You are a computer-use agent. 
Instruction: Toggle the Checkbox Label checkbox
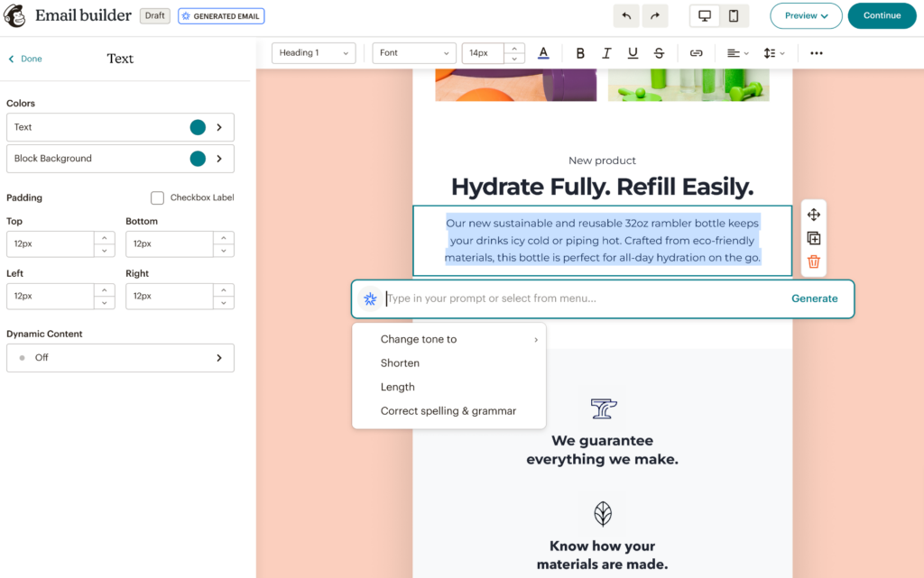pos(157,197)
